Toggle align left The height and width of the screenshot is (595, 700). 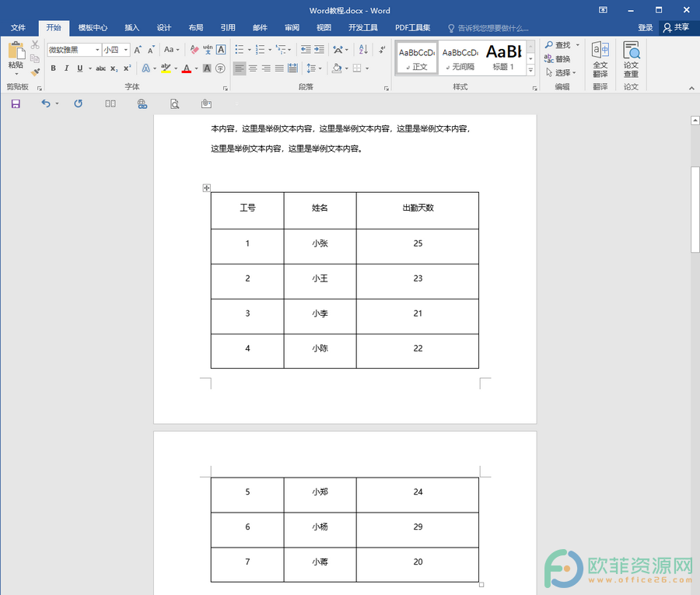[240, 68]
